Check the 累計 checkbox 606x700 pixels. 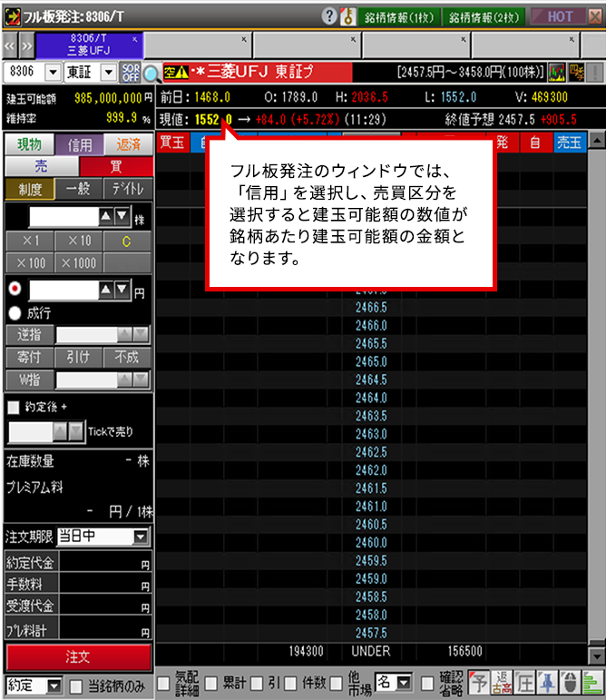[210, 683]
